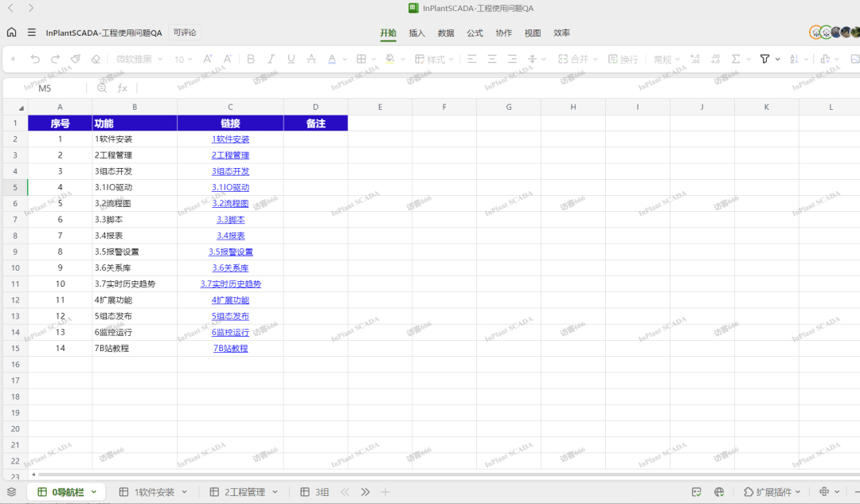Click the AutoSum sigma icon
This screenshot has height=504, width=860.
(736, 59)
